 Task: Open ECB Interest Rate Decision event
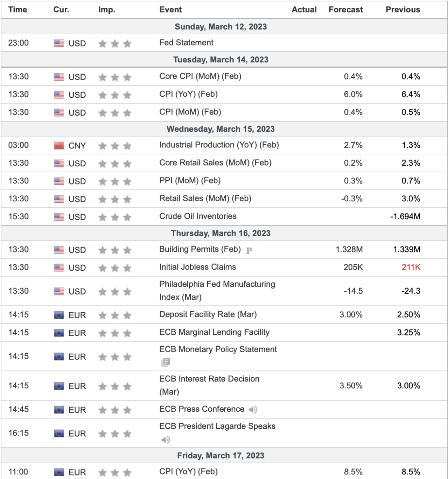[209, 385]
